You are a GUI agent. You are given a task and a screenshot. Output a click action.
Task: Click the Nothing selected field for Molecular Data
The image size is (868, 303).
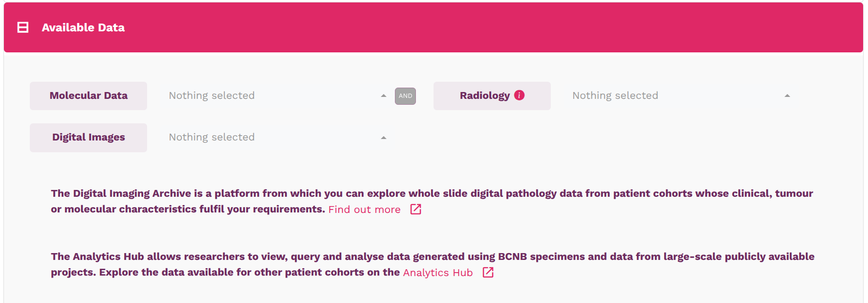[x=211, y=95]
